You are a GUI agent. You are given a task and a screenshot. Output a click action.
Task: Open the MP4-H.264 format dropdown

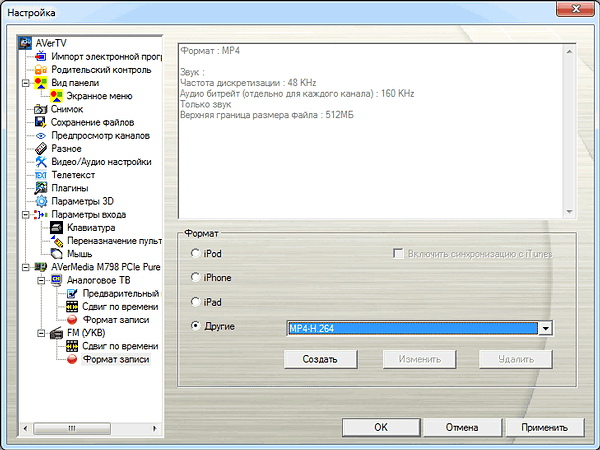(x=546, y=328)
